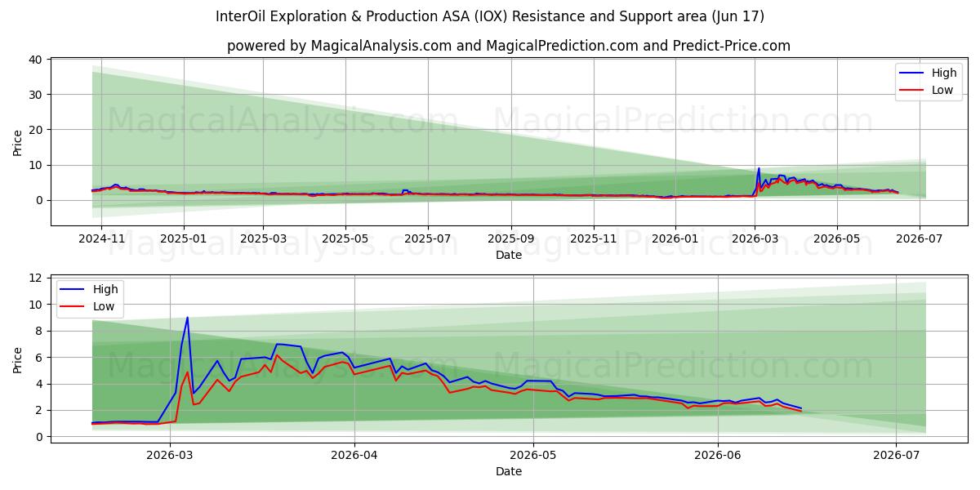Click the 'Date' x-axis label of the top chart
This screenshot has height=490, width=980.
point(509,256)
